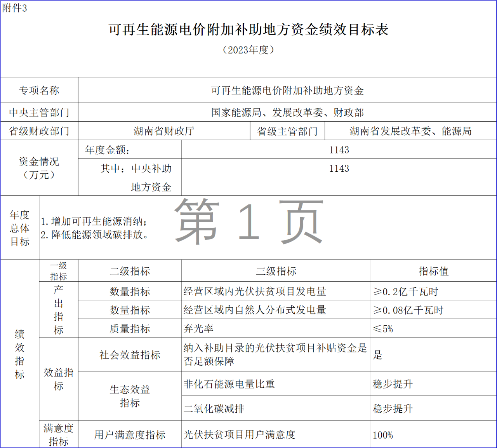Select the '满意度指标' first-level cell
Screen dimensions: 497x448
coord(59,434)
